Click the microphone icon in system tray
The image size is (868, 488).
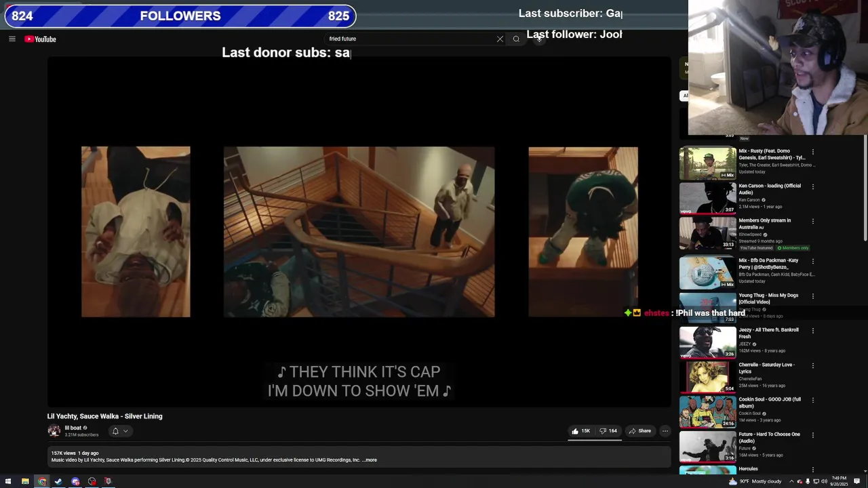tap(808, 481)
